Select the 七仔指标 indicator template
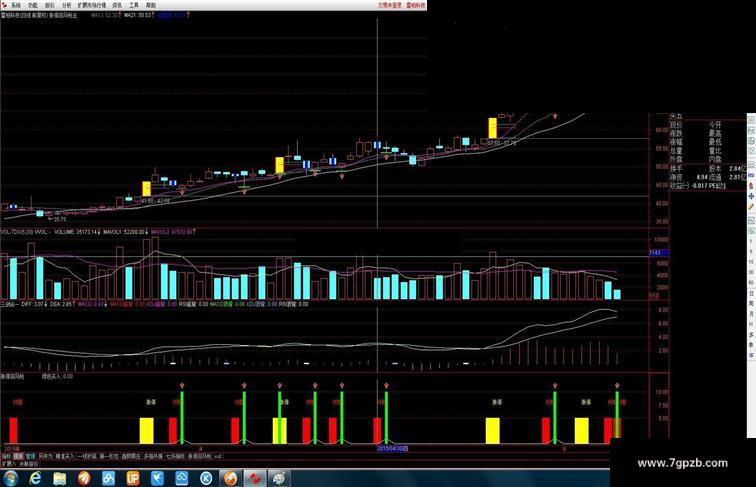756x487 pixels. [x=176, y=456]
